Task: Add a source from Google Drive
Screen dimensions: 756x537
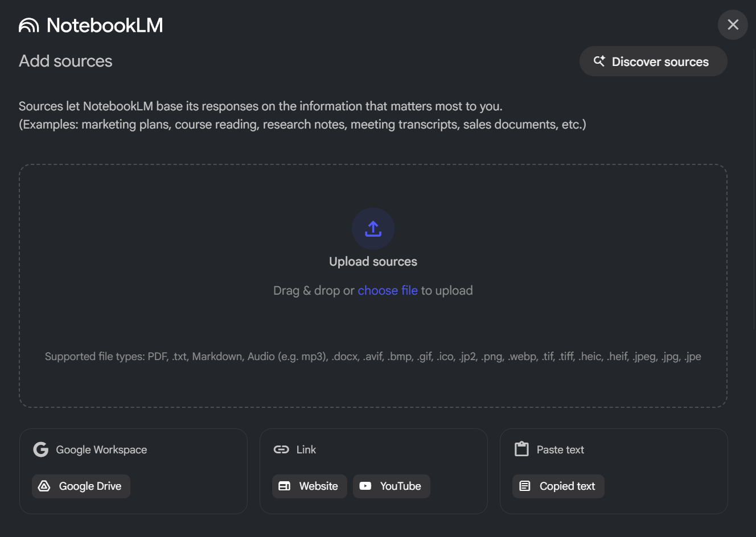Action: coord(81,486)
